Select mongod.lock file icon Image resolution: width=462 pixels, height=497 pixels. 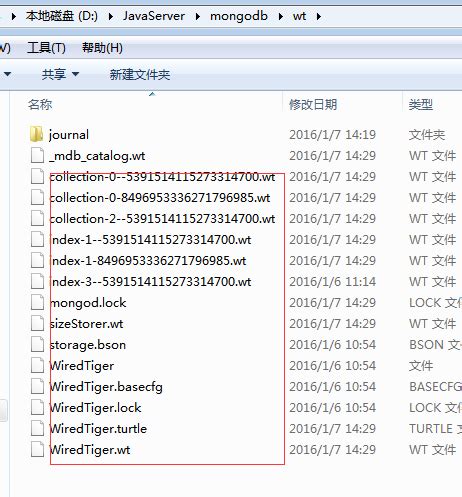[x=37, y=302]
